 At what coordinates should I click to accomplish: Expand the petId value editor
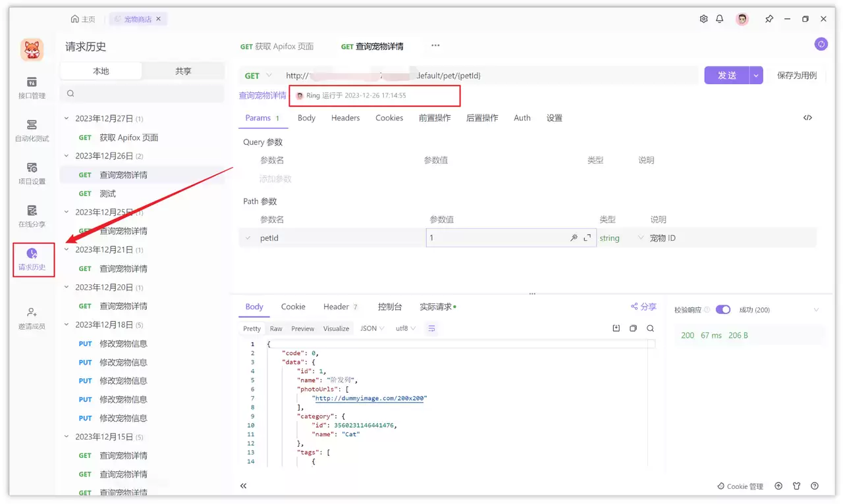tap(587, 238)
